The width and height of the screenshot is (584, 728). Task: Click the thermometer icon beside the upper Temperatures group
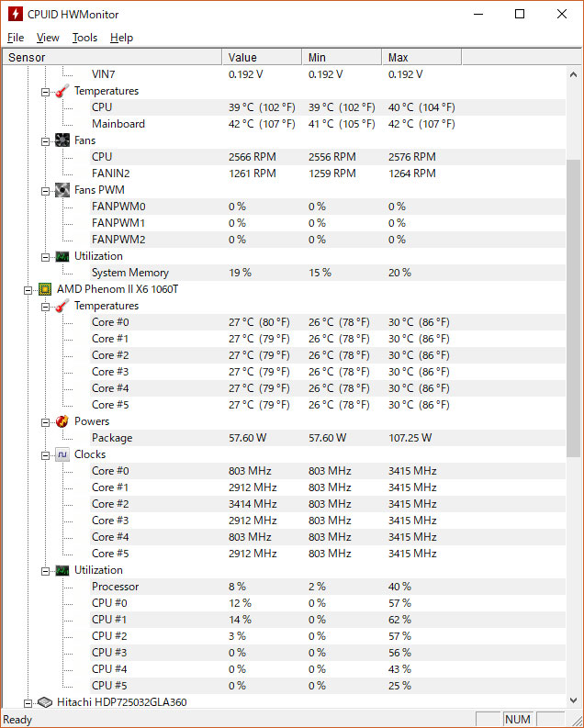(62, 91)
